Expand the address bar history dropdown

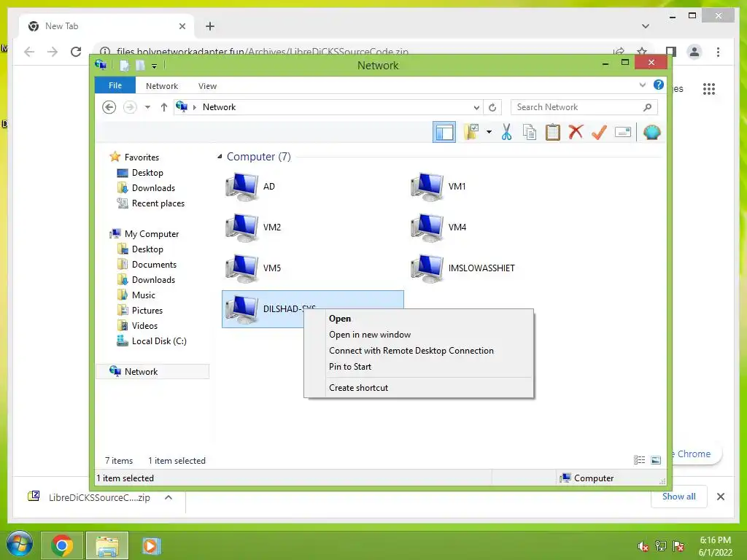pyautogui.click(x=476, y=108)
